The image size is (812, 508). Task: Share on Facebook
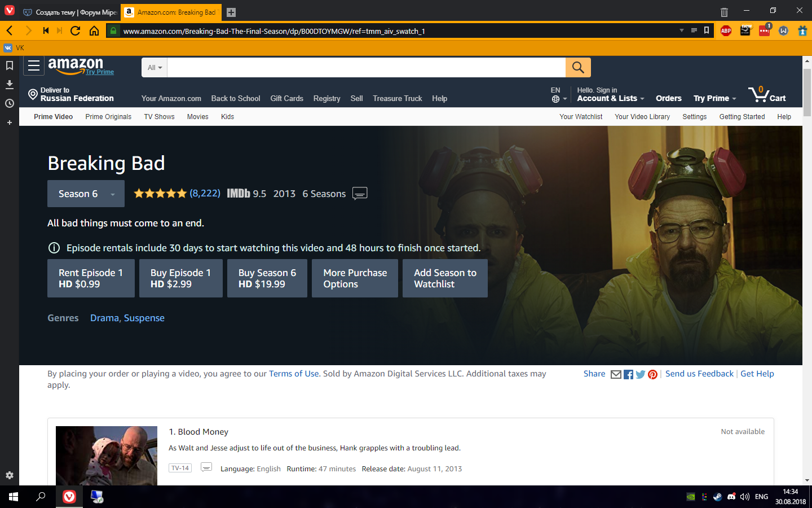(628, 374)
